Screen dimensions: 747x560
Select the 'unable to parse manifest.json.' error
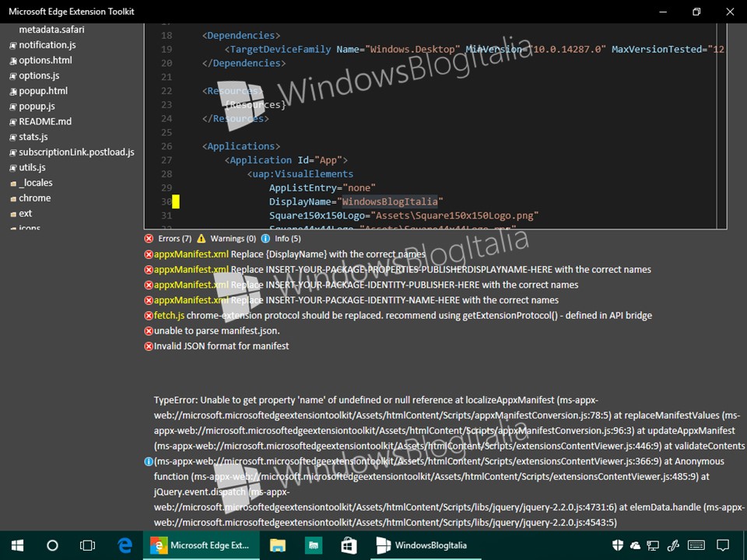coord(217,331)
